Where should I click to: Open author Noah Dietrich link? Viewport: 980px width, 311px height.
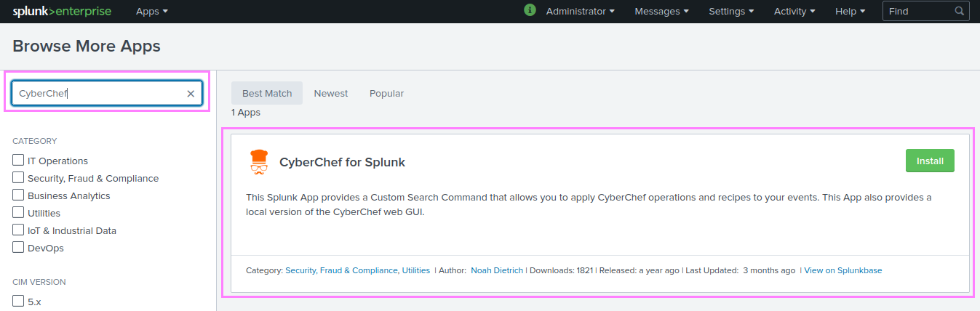point(497,270)
